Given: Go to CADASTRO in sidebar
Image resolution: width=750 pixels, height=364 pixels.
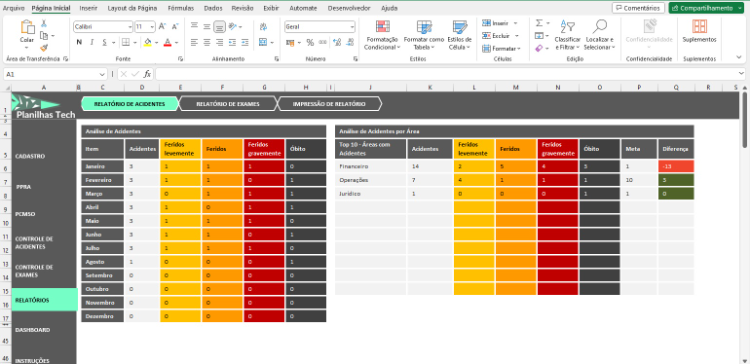Looking at the screenshot, I should pos(30,156).
